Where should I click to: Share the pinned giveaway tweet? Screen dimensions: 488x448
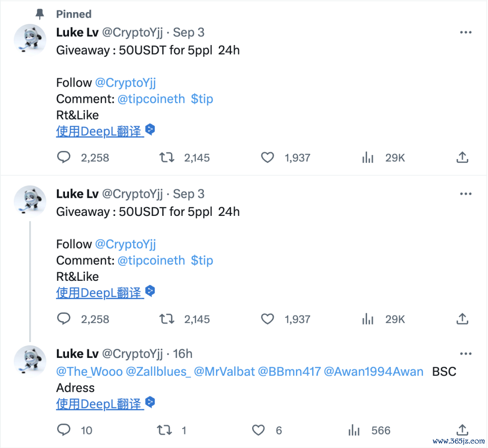(x=462, y=157)
